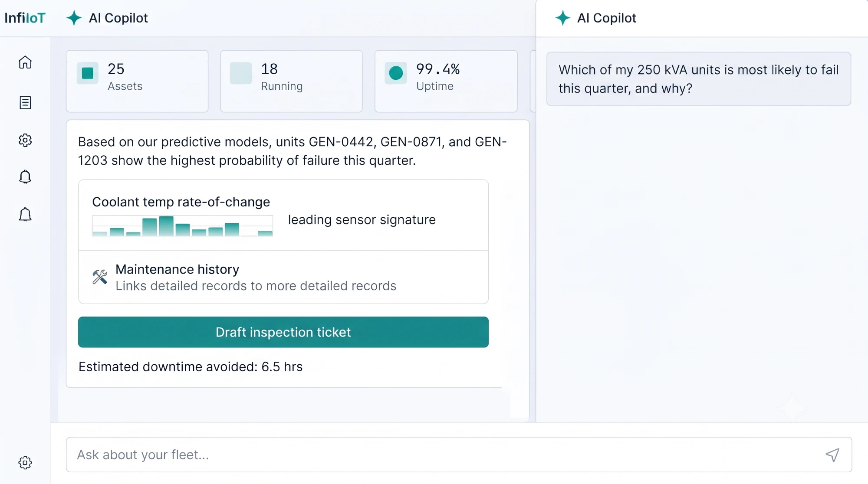Click the coolant temp bar chart
The width and height of the screenshot is (868, 484).
[x=182, y=226]
